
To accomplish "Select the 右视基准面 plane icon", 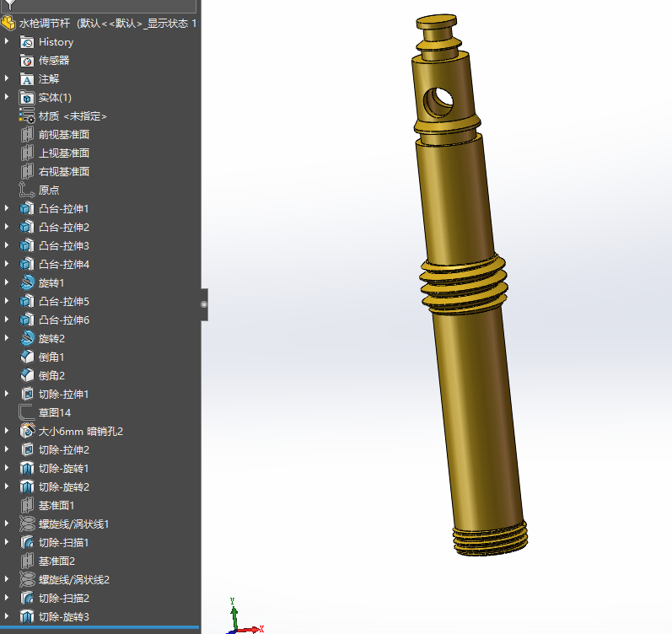I will point(27,171).
